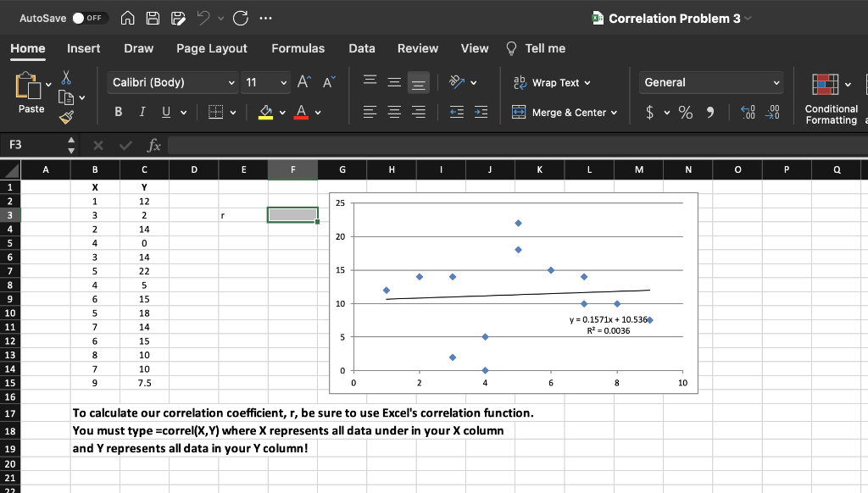Click the Merge & Center button
Screen dimensions: 868x493
coord(565,112)
